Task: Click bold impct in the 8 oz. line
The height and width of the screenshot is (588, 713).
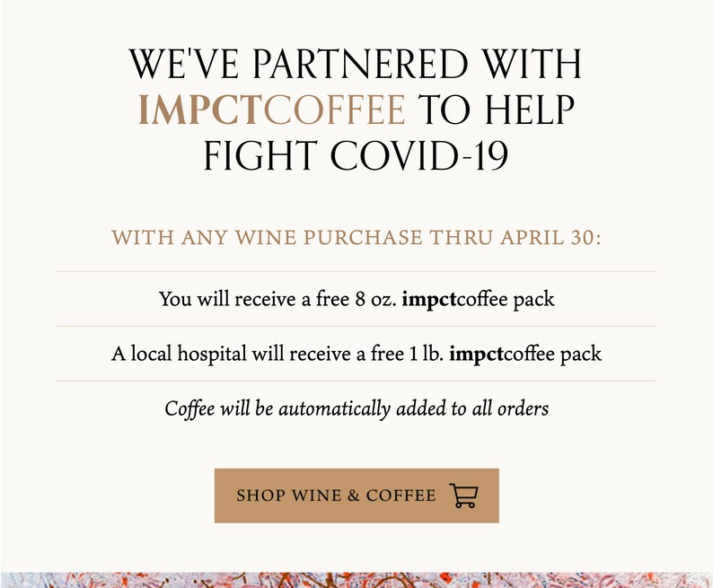Action: [429, 300]
